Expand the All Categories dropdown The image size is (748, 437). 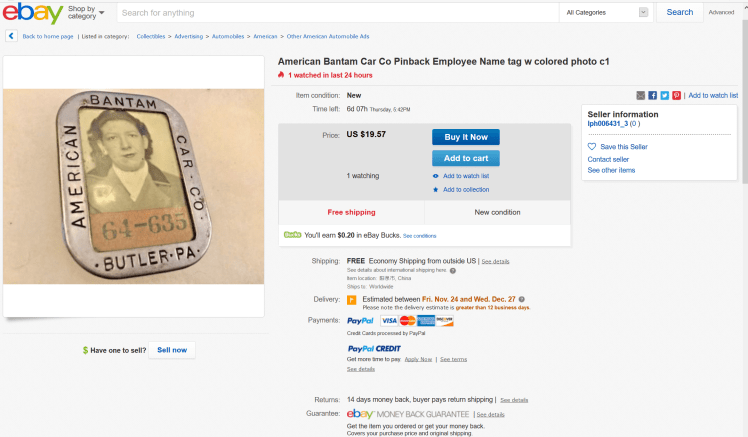click(x=607, y=13)
